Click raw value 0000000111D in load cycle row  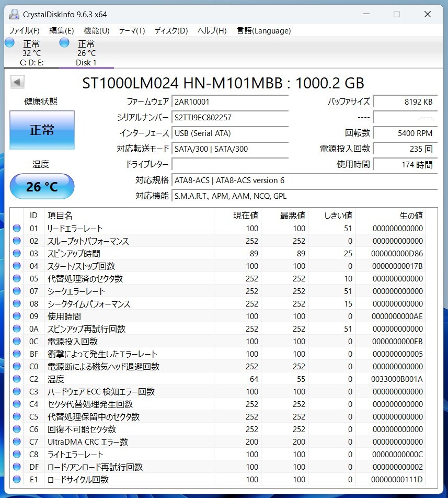click(x=397, y=479)
